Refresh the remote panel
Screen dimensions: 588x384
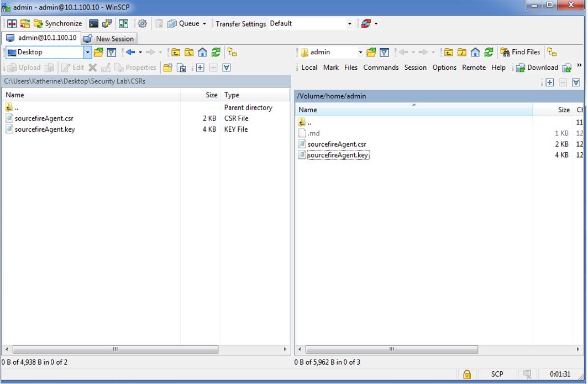(489, 52)
